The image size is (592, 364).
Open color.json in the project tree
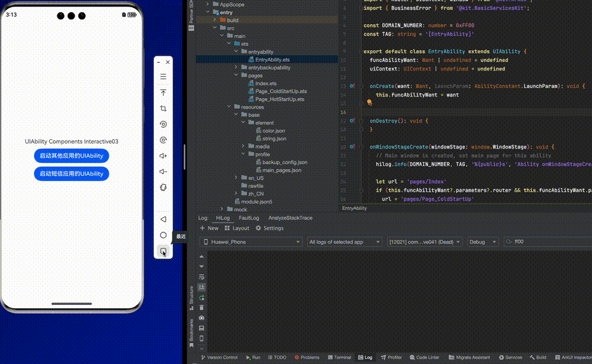(x=274, y=131)
